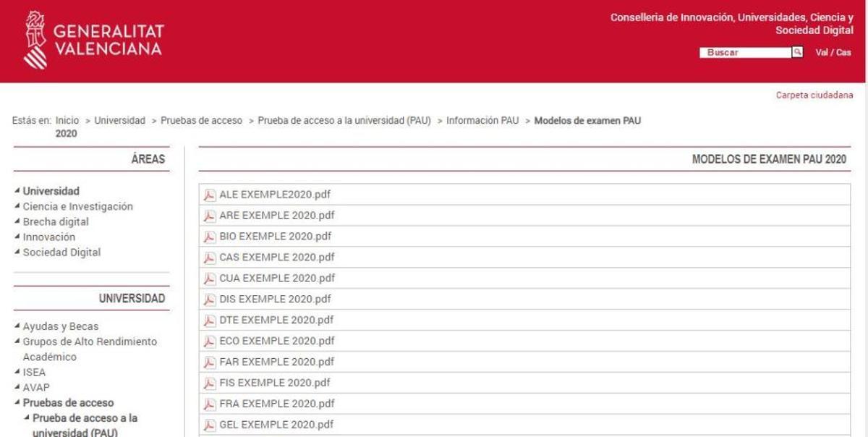Open the PDF icon next to CAS EXEMPLE 2020.pdf
The image size is (868, 437).
[x=208, y=257]
